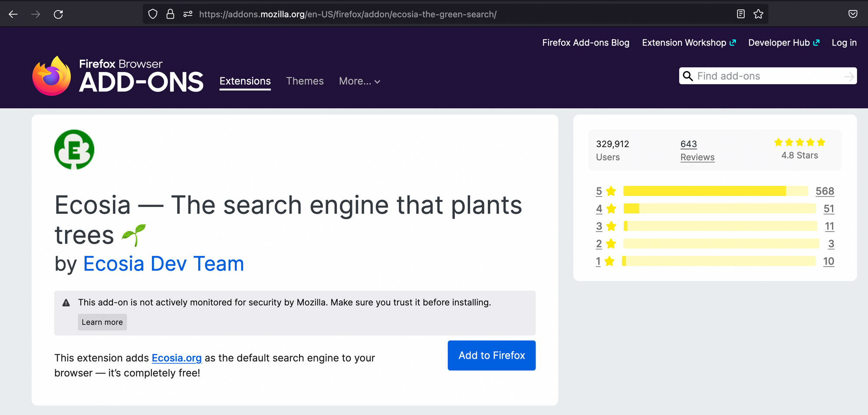Select the Themes tab

[x=305, y=81]
